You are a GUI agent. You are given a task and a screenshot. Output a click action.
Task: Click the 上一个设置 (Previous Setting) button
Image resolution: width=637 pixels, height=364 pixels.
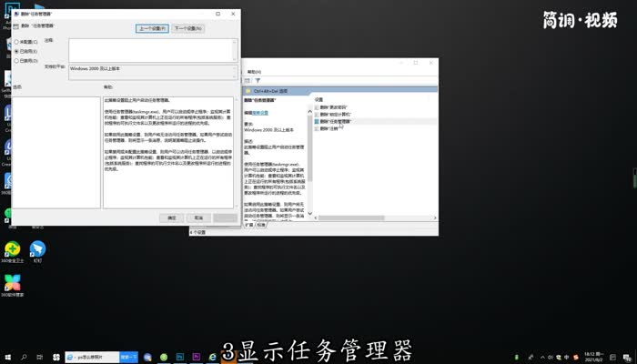151,29
